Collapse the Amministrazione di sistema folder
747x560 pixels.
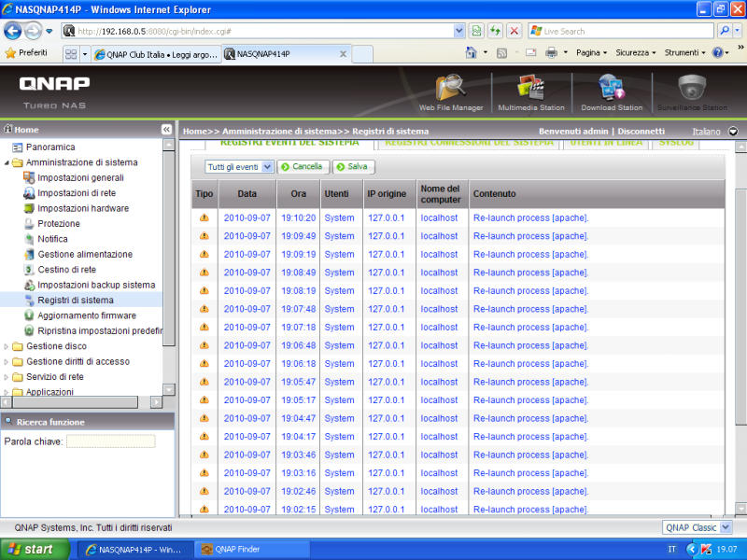[x=7, y=162]
